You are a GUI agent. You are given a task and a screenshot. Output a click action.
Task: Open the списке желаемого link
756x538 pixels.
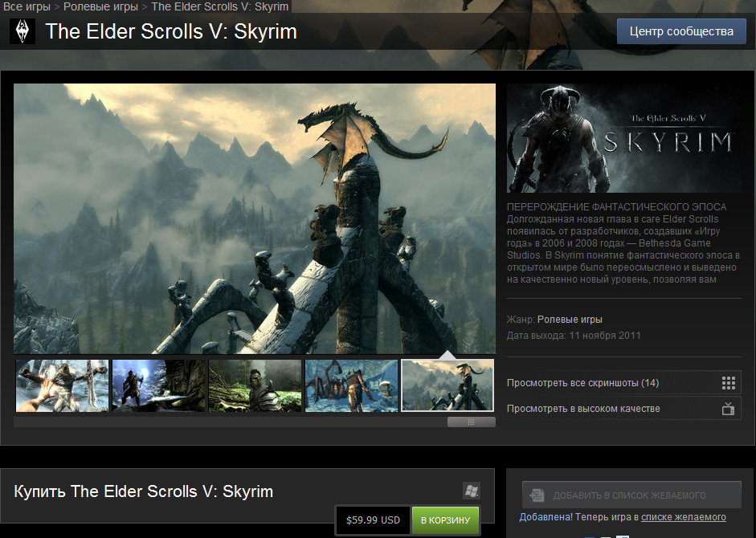[683, 517]
